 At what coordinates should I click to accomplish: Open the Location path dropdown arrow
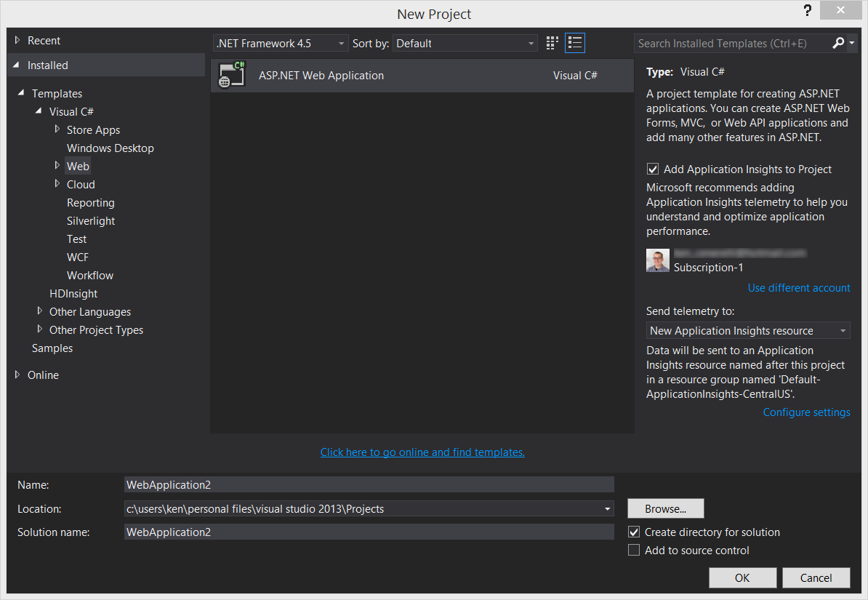607,508
